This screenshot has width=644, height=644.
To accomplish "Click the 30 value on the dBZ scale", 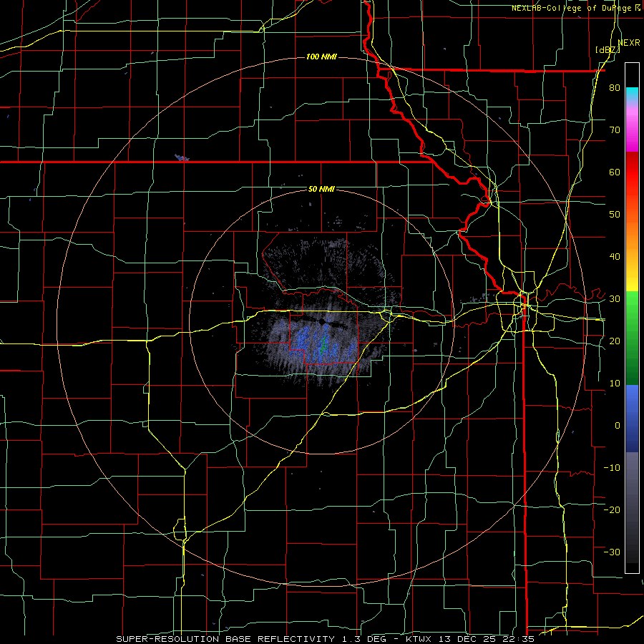I will point(615,299).
